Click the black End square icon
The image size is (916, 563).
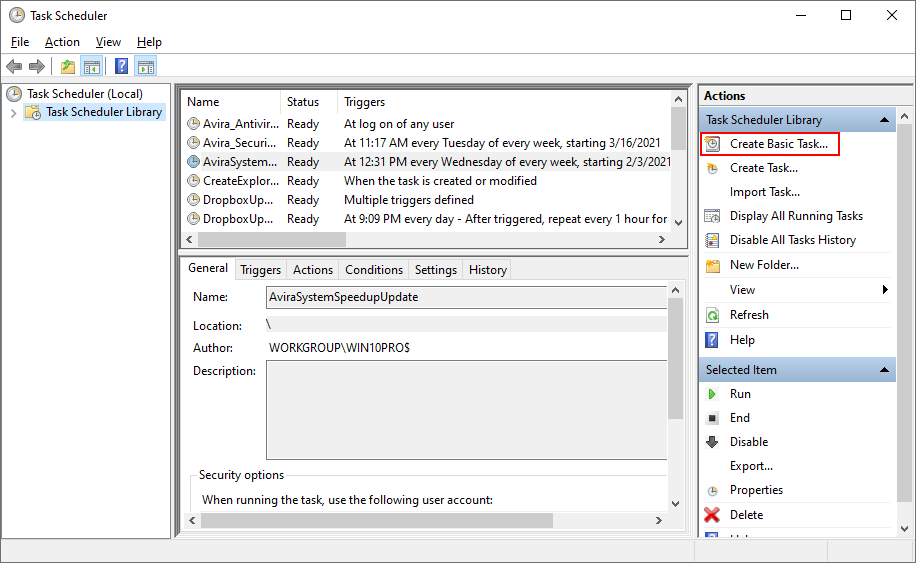[x=712, y=418]
